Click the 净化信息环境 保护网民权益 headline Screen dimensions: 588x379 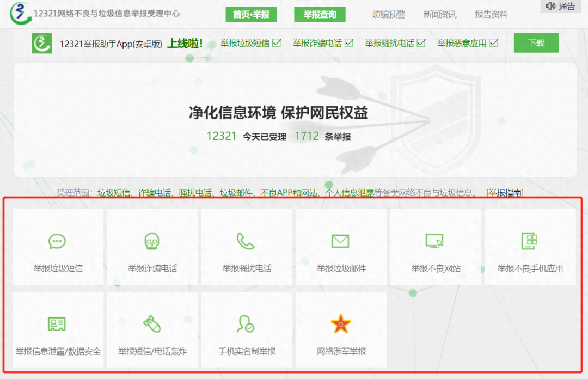point(278,113)
